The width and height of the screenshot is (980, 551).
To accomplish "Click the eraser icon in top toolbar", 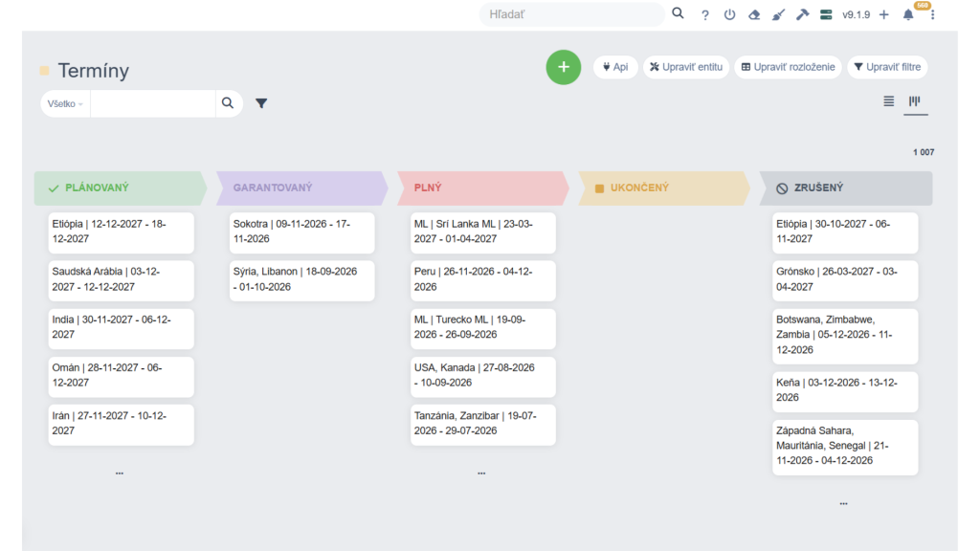I will pos(754,15).
